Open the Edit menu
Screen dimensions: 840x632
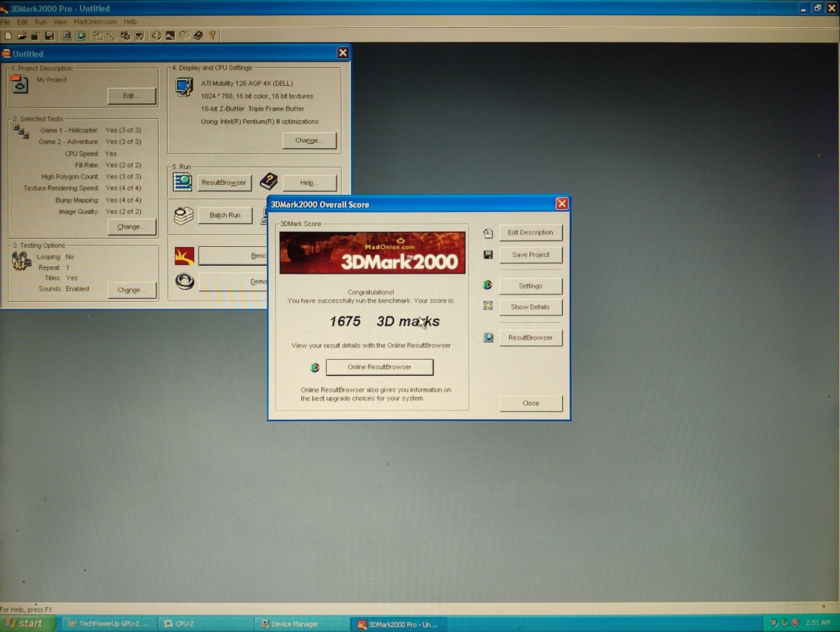click(22, 22)
